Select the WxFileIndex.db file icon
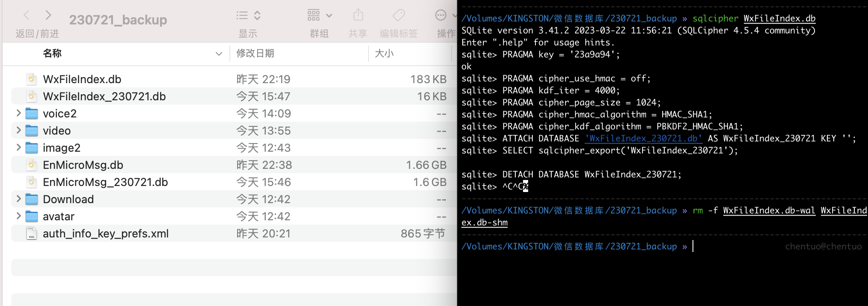 (x=31, y=79)
